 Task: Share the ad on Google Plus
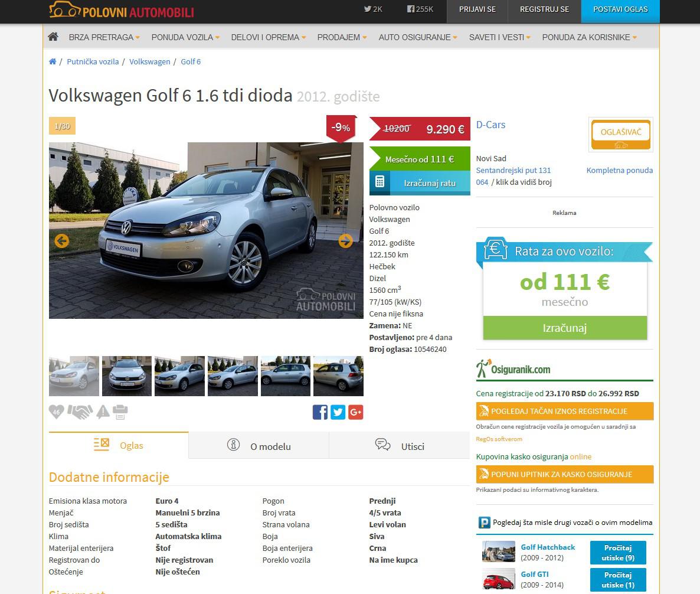pyautogui.click(x=356, y=412)
